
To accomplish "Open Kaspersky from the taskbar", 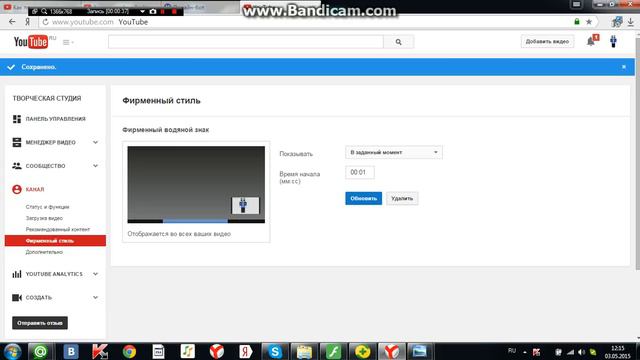I will (100, 351).
